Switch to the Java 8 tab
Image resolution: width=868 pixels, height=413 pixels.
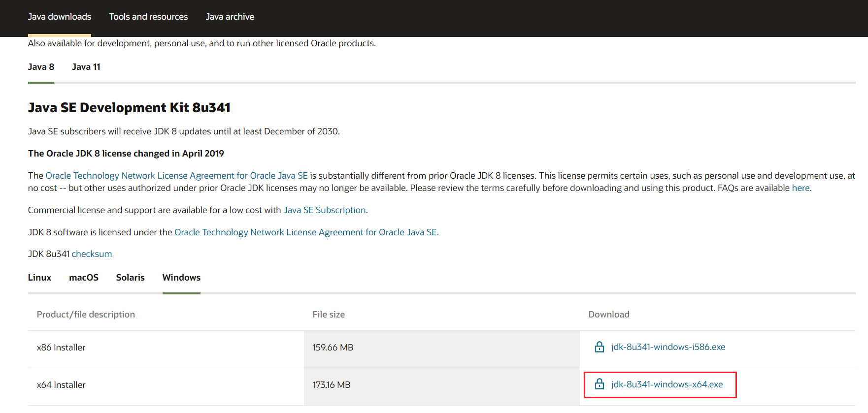point(41,67)
